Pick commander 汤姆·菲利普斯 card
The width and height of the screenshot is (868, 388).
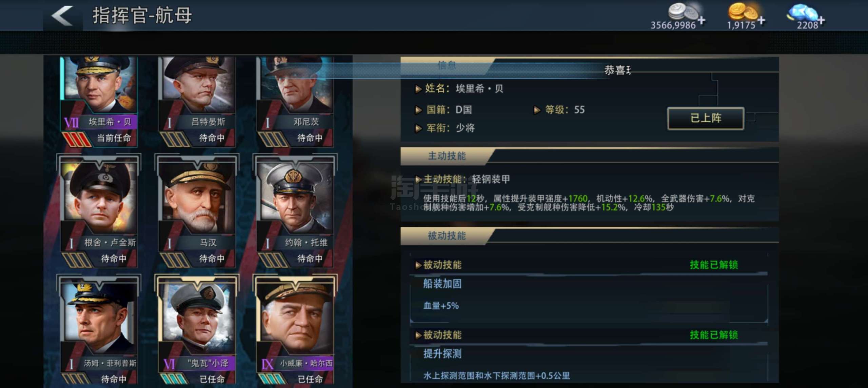tap(99, 330)
